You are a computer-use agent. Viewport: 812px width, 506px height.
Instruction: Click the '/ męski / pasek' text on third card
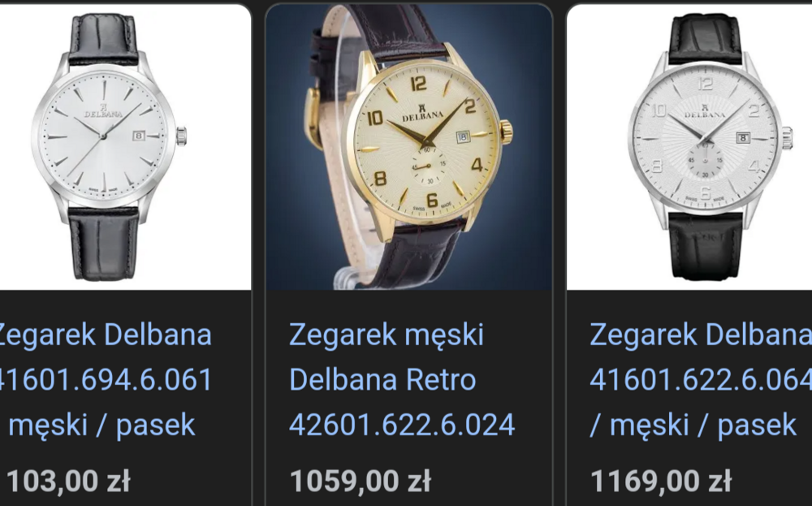point(693,426)
